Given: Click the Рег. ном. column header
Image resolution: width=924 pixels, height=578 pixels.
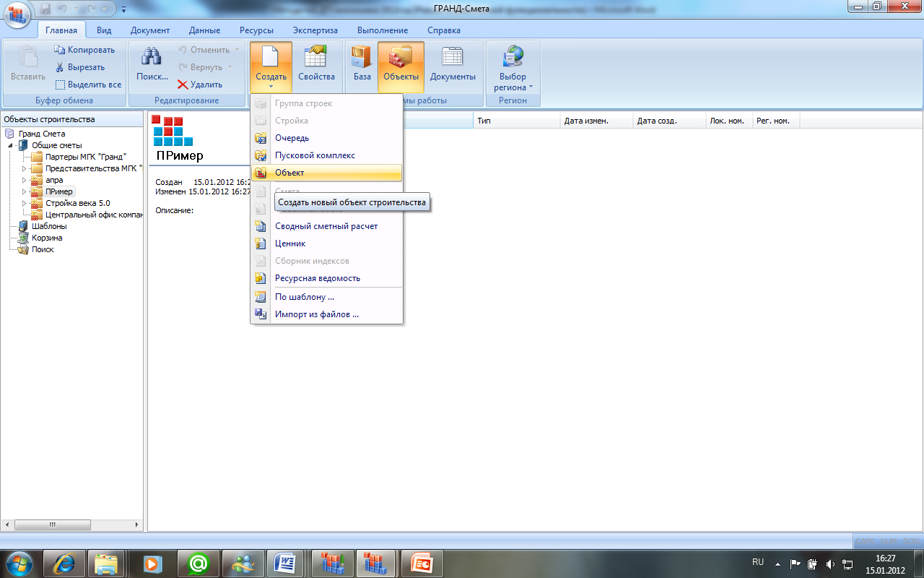Looking at the screenshot, I should pyautogui.click(x=776, y=121).
